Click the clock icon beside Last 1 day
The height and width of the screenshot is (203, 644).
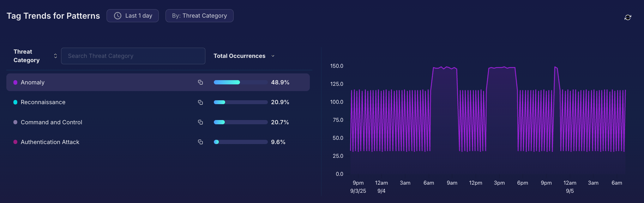(118, 16)
